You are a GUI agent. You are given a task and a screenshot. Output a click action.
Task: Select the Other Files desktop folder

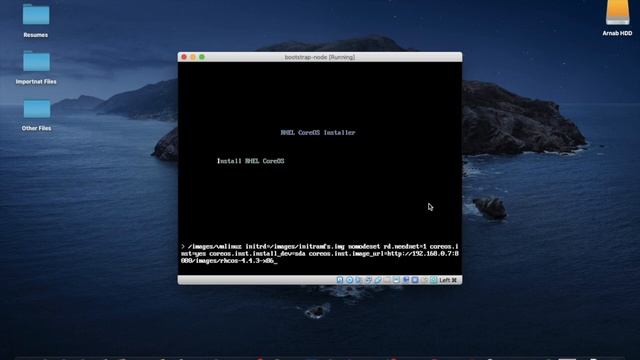(x=36, y=114)
